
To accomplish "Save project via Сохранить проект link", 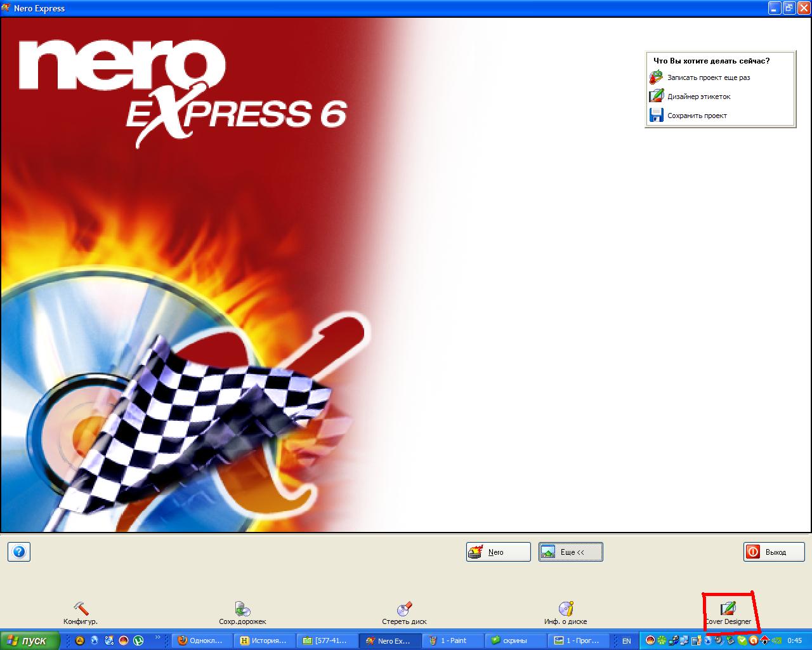I will click(697, 116).
